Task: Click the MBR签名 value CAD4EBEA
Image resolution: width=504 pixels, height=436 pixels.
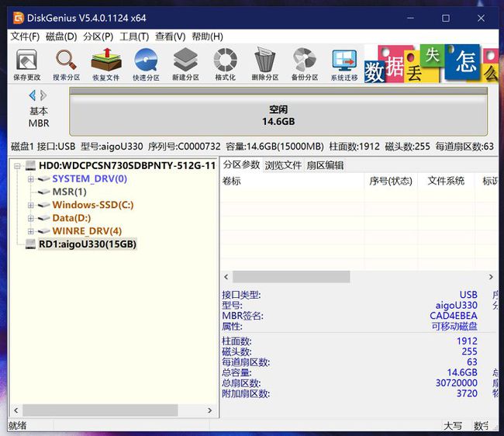Action: (454, 316)
